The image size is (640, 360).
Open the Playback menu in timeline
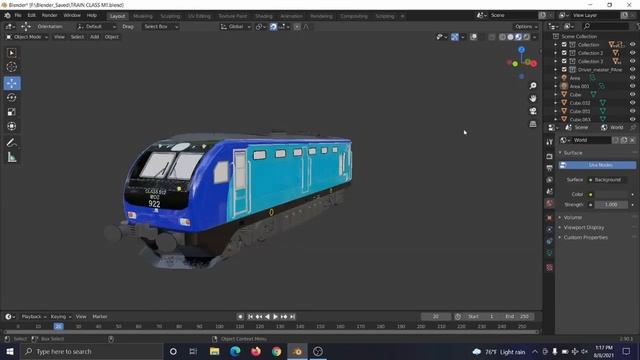(33, 317)
